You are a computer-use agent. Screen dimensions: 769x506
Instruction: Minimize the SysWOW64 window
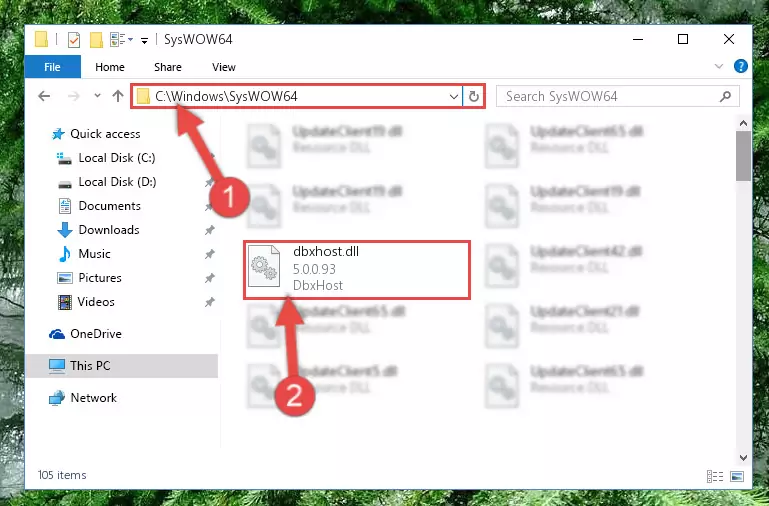(638, 39)
